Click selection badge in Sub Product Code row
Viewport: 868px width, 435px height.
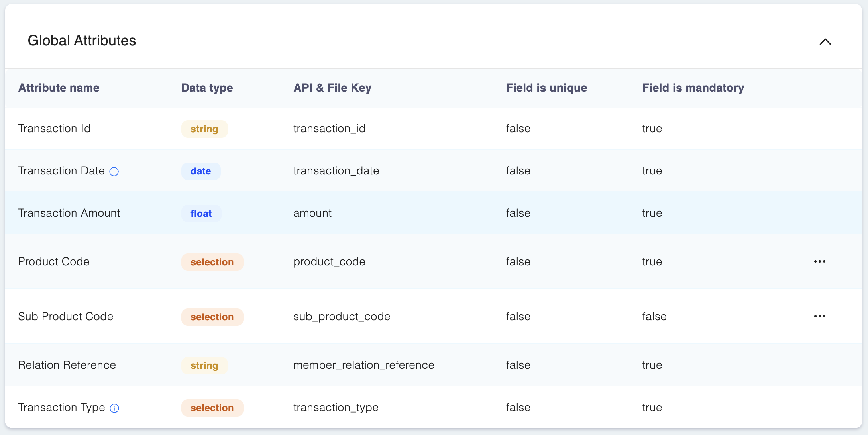212,317
